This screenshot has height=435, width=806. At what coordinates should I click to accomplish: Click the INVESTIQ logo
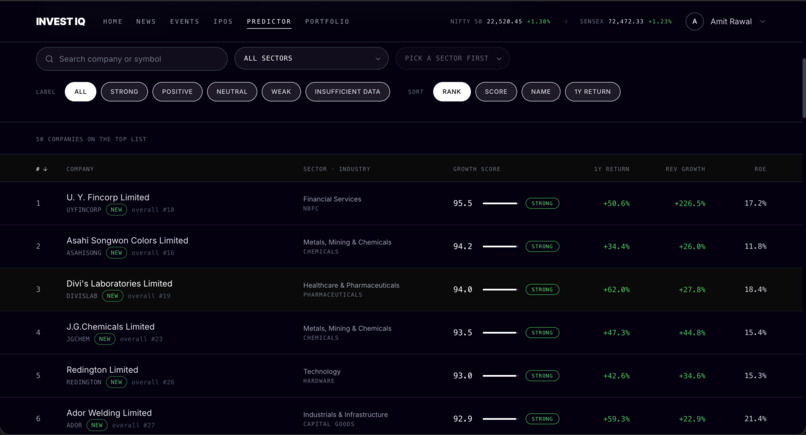click(60, 22)
